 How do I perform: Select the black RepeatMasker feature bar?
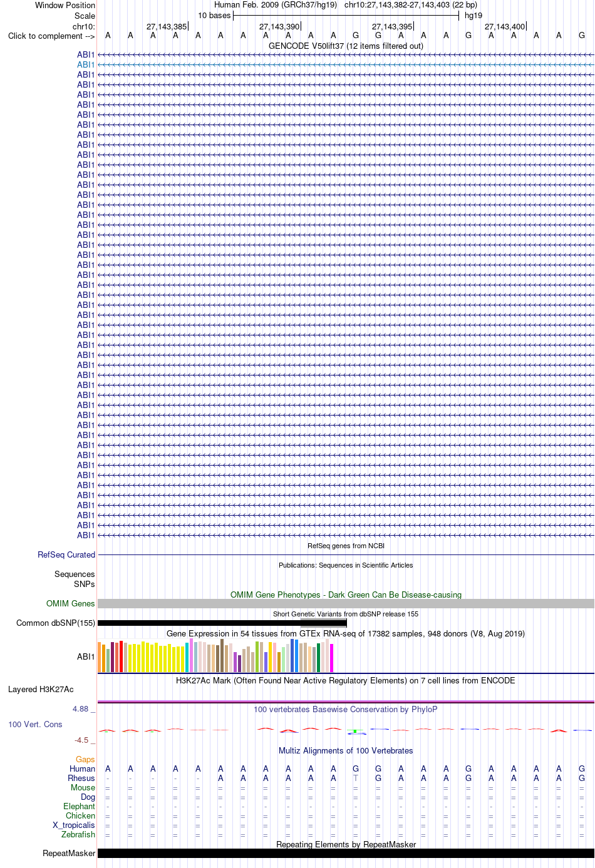(346, 854)
